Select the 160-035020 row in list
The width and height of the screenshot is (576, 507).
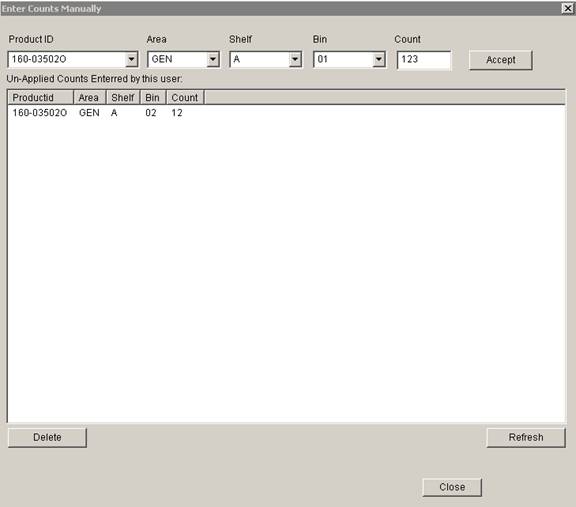coord(287,113)
